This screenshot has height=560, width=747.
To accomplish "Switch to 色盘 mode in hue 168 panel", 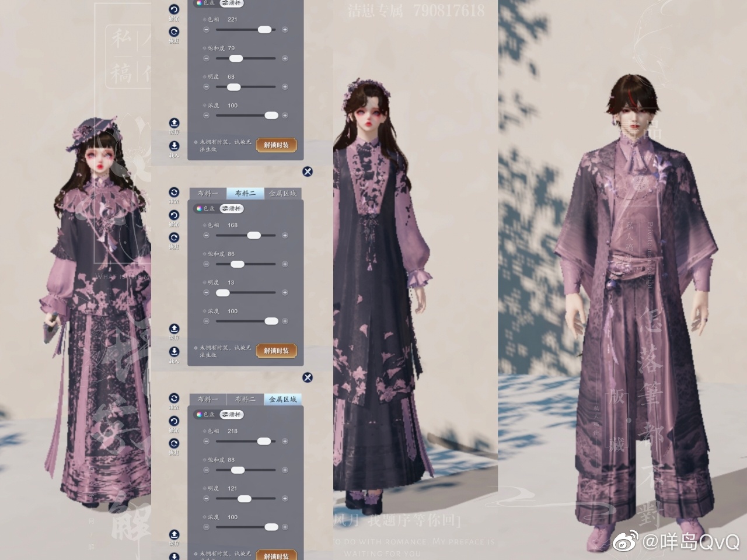I will point(206,208).
